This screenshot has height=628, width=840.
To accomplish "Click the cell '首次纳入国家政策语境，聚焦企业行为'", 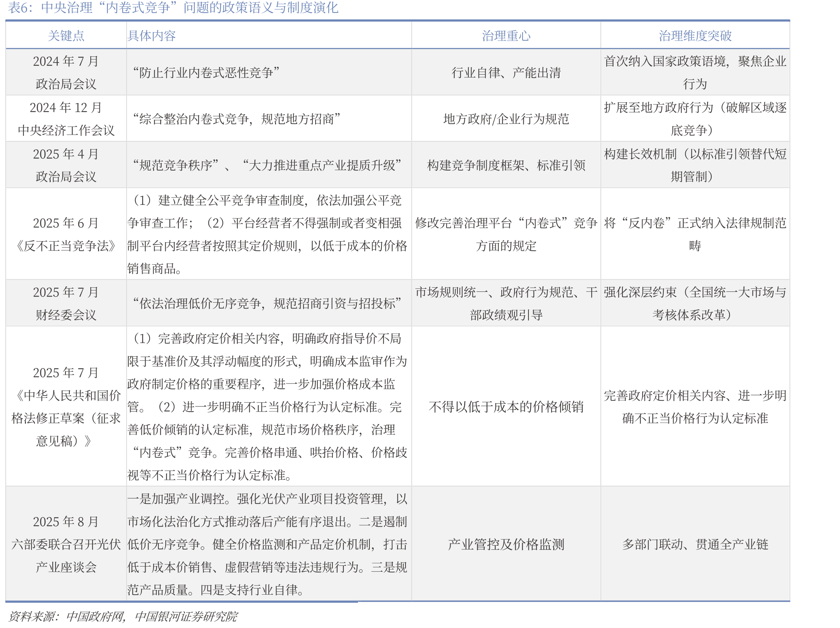I will click(x=695, y=72).
